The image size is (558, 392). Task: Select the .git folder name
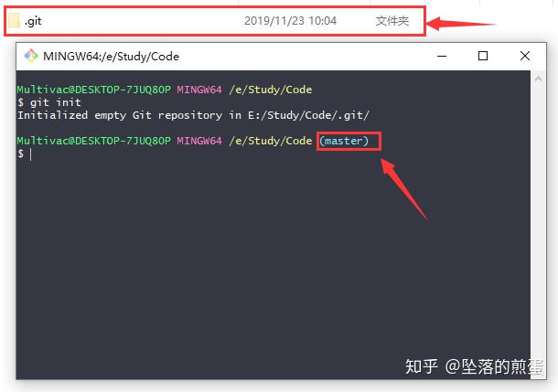click(33, 21)
